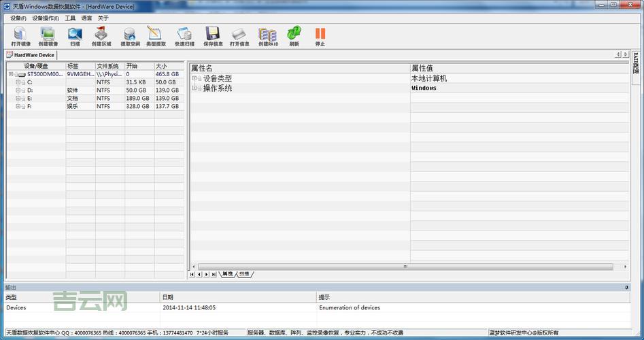Click the app icon in title bar
Viewport: 644px width, 340px height.
click(7, 6)
